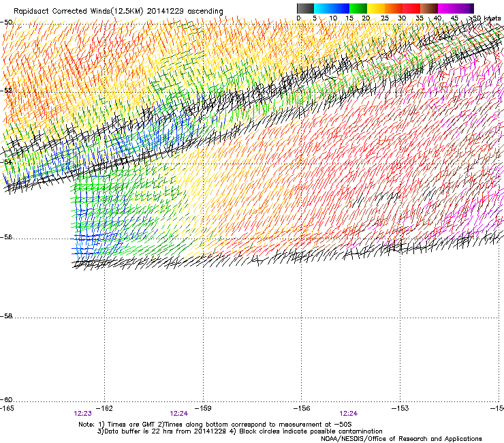Click longitude axis label '-162'

(x=104, y=408)
